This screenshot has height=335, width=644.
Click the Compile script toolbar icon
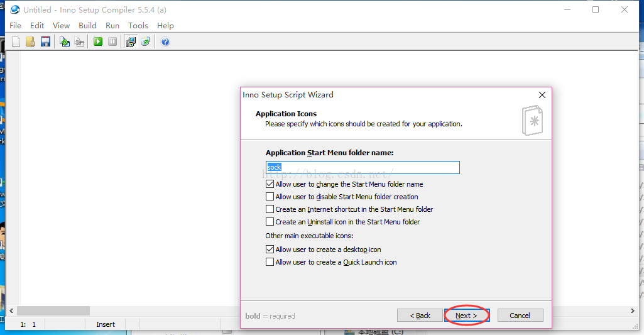pyautogui.click(x=65, y=41)
